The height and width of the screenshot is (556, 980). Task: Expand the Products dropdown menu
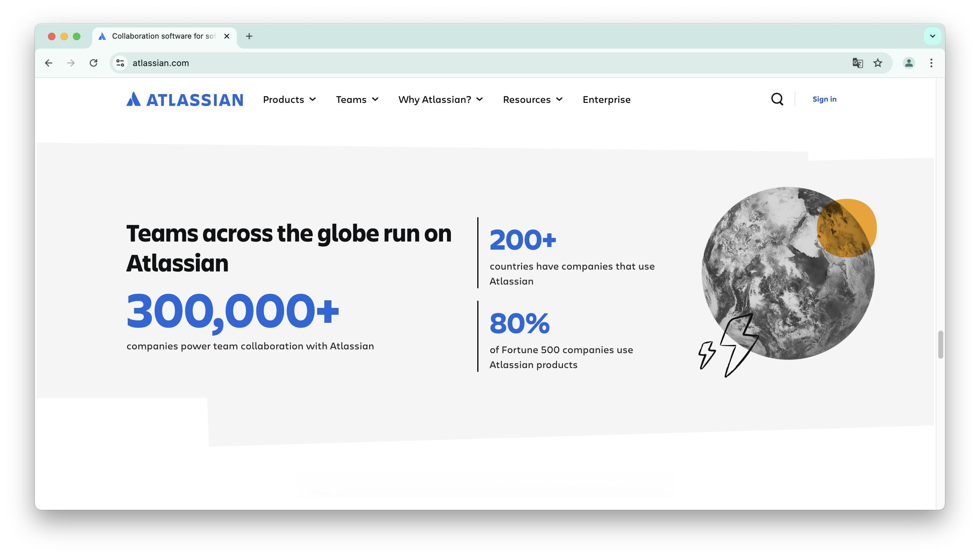[x=290, y=100]
